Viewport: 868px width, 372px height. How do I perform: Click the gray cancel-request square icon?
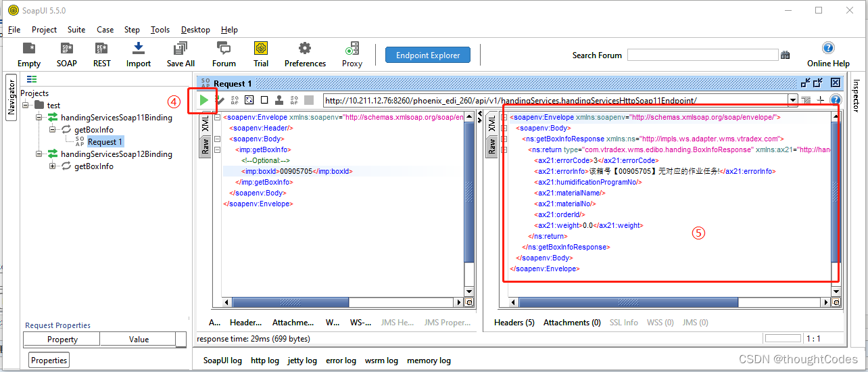(x=309, y=100)
